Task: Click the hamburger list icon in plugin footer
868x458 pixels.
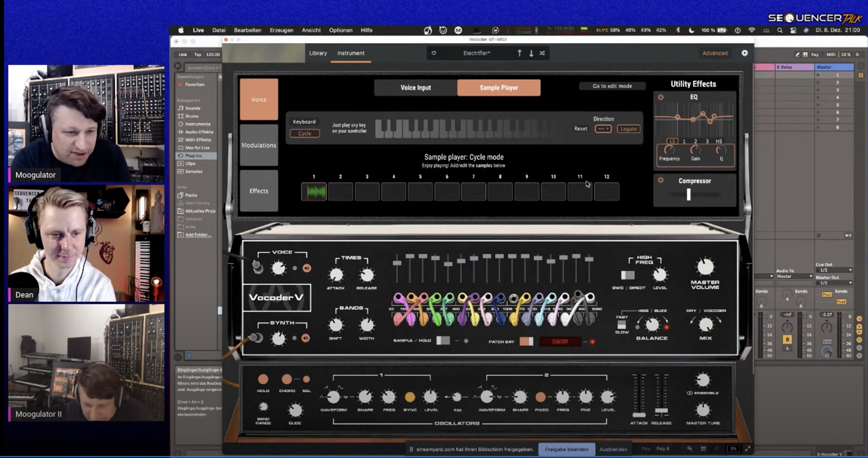Action: (x=703, y=449)
